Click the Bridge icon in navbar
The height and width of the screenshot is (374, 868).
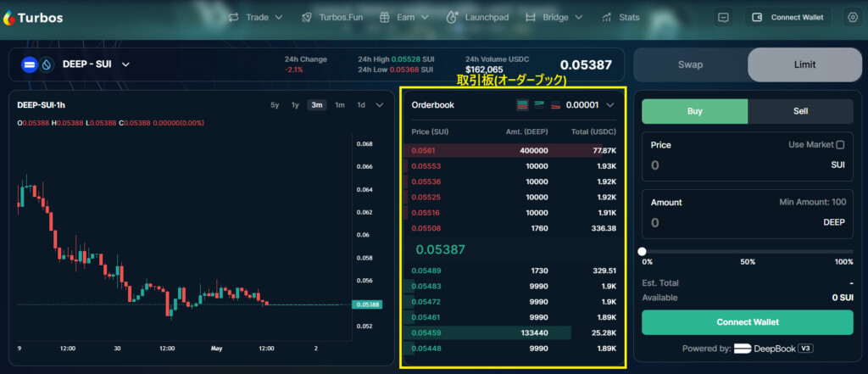(531, 17)
